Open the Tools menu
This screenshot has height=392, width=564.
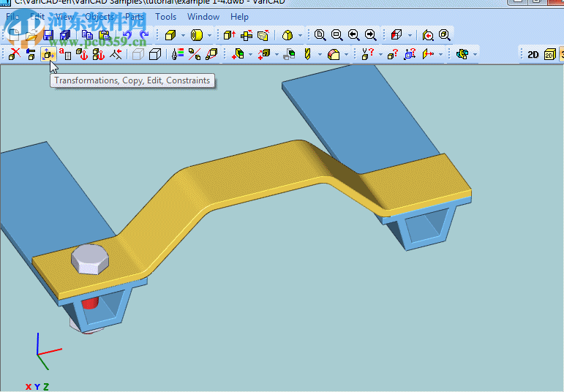tap(165, 17)
